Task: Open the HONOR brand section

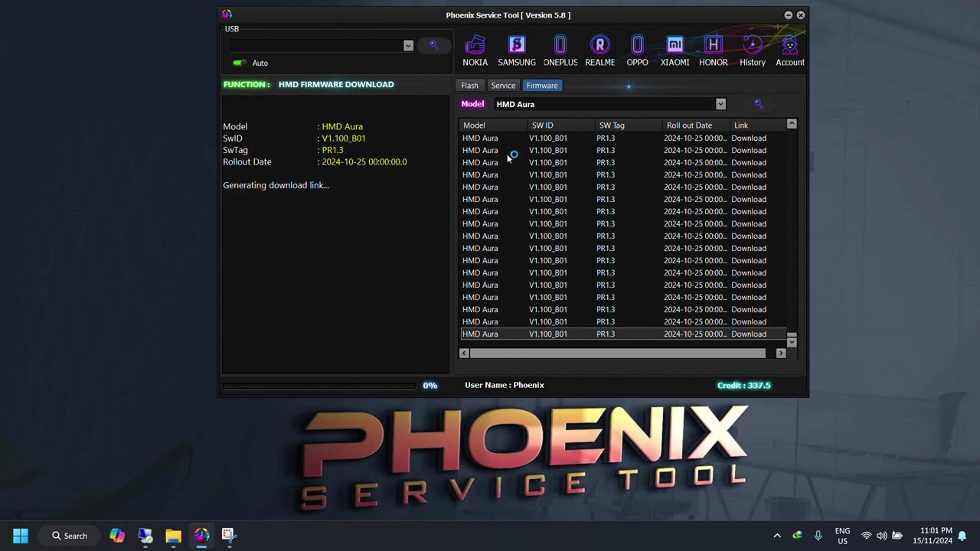Action: click(713, 51)
